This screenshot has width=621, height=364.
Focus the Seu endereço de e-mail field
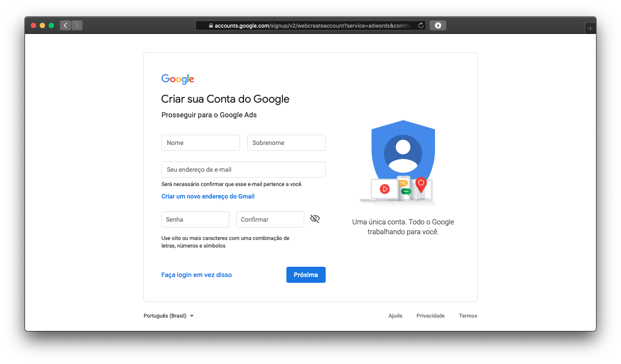[x=244, y=170]
